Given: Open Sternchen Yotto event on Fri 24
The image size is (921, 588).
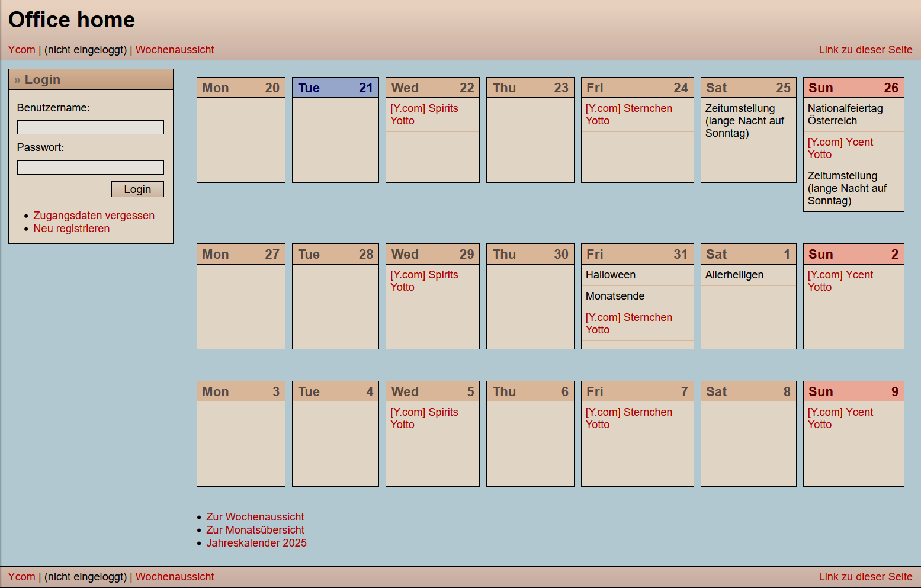Looking at the screenshot, I should 628,114.
